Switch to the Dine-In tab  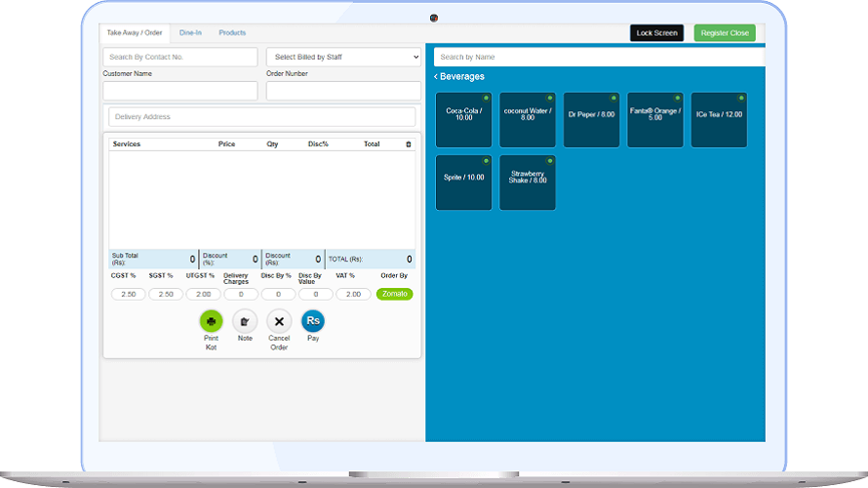[190, 32]
